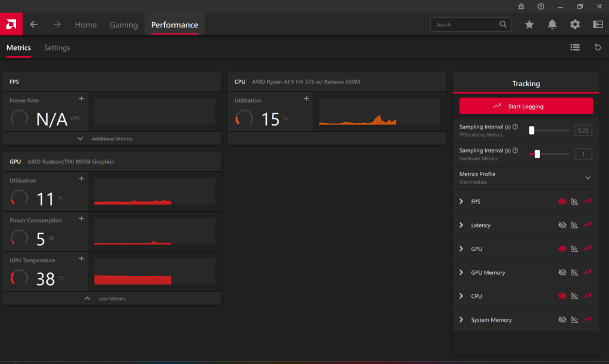Image resolution: width=609 pixels, height=364 pixels.
Task: Open the Gaming tab
Action: click(x=124, y=25)
